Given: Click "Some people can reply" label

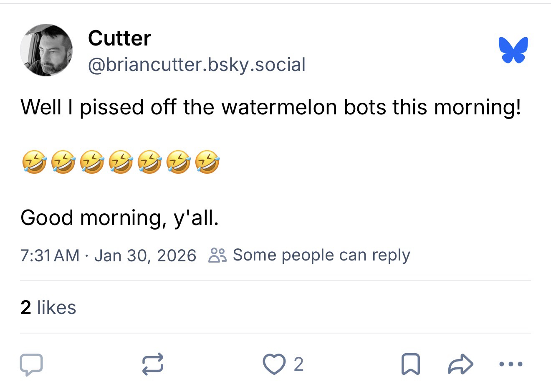Looking at the screenshot, I should point(321,255).
